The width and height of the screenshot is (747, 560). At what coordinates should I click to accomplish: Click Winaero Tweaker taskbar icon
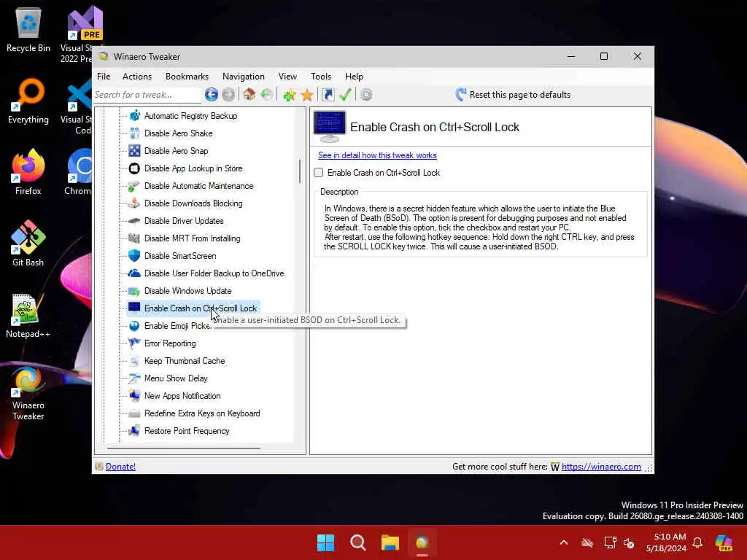[422, 542]
